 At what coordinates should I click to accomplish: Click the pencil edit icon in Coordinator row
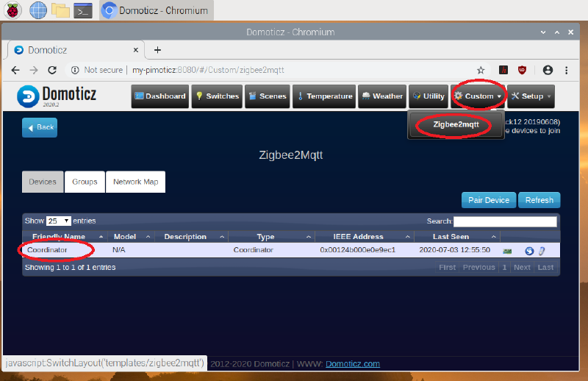542,251
